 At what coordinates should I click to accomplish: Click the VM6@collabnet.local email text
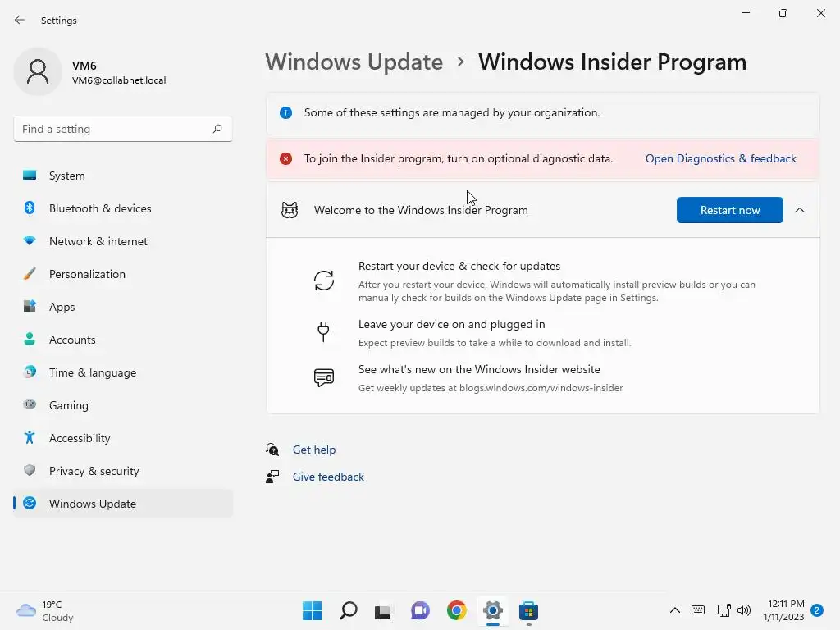(x=119, y=80)
